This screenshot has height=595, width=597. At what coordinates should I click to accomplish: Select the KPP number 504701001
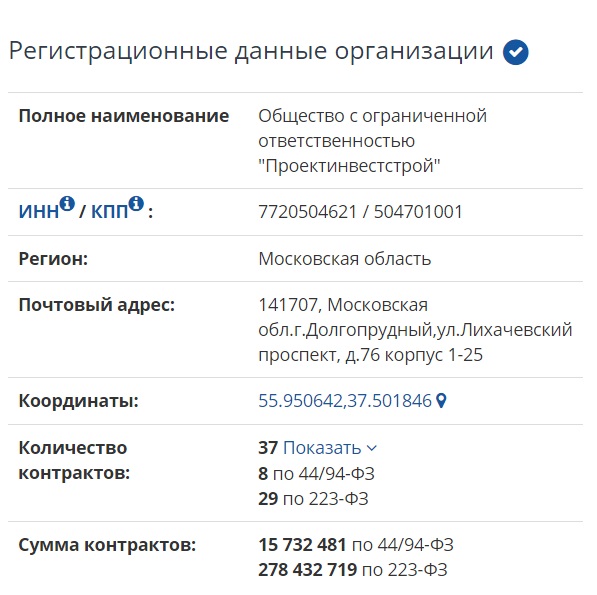(x=418, y=212)
